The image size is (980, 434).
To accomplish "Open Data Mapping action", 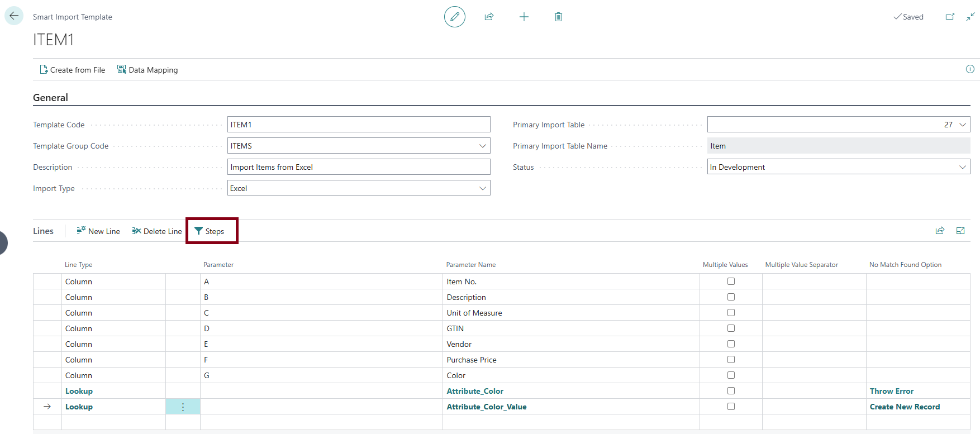I will [148, 70].
